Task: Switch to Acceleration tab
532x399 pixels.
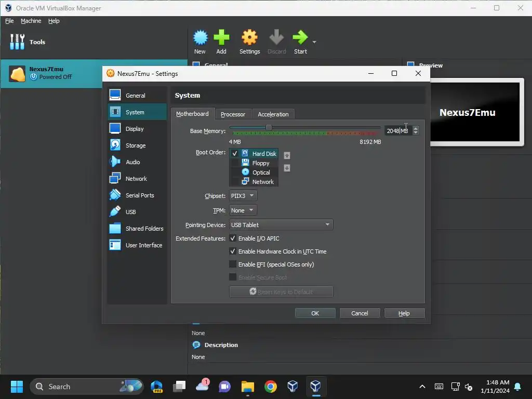Action: 273,114
